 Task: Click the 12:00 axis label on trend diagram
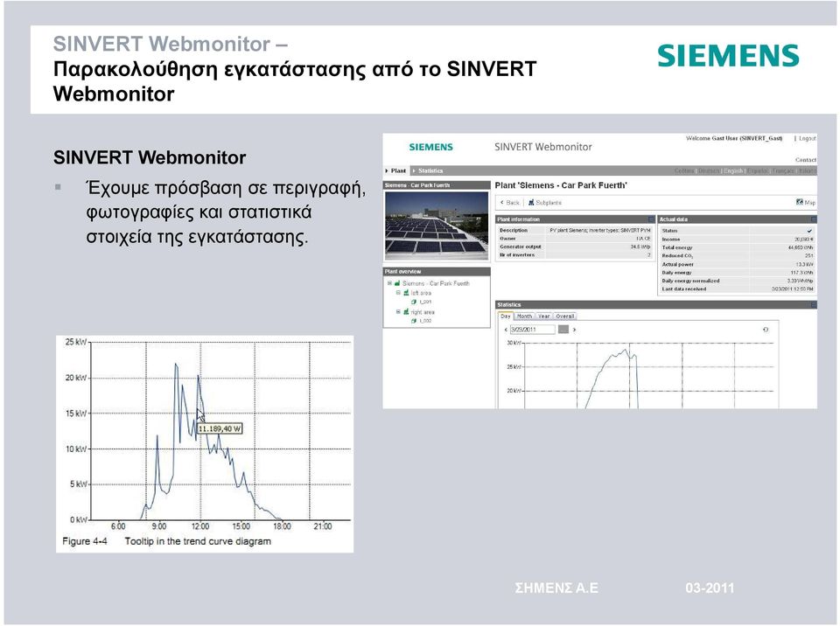(200, 526)
